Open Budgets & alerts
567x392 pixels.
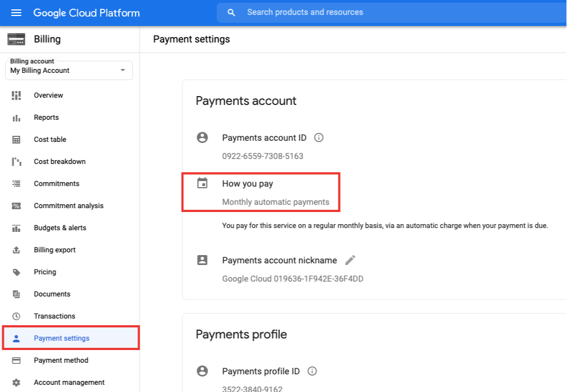point(60,228)
